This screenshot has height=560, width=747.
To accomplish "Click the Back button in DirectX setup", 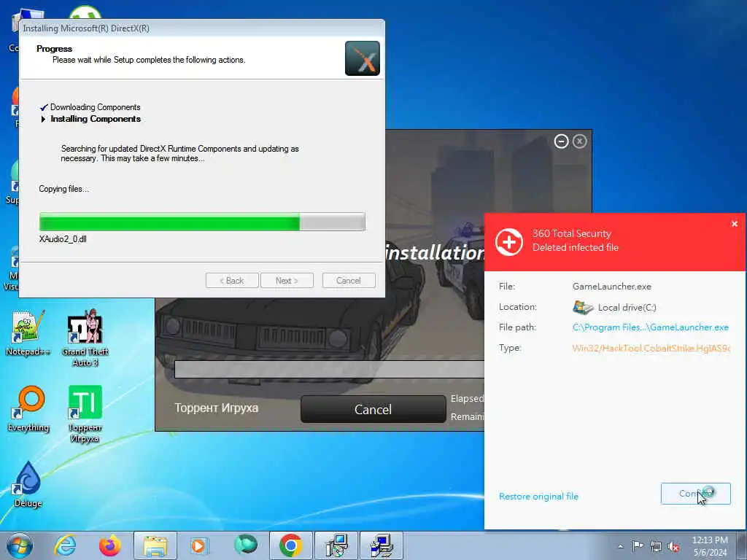I will tap(232, 281).
